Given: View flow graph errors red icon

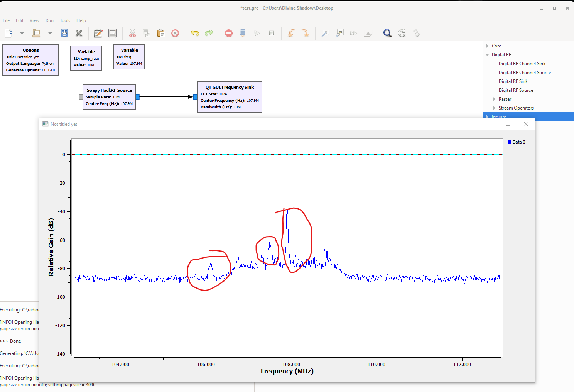Looking at the screenshot, I should click(229, 33).
